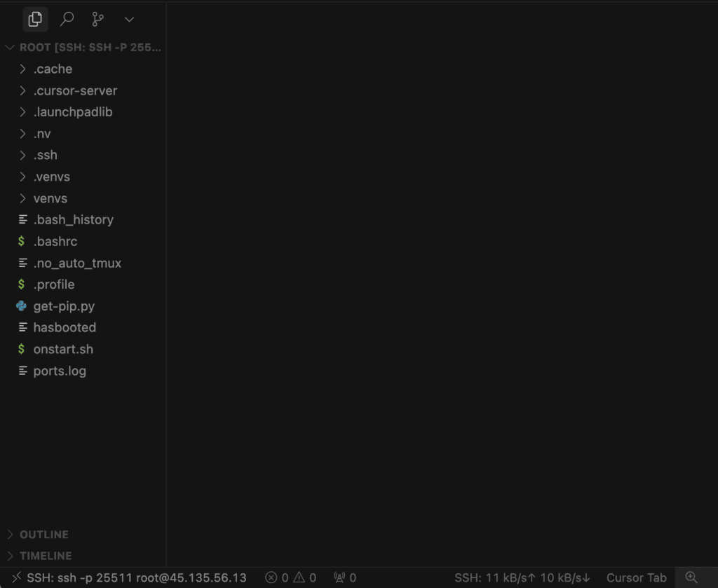Viewport: 718px width, 588px height.
Task: Open the get-pip.py Python file
Action: (64, 306)
